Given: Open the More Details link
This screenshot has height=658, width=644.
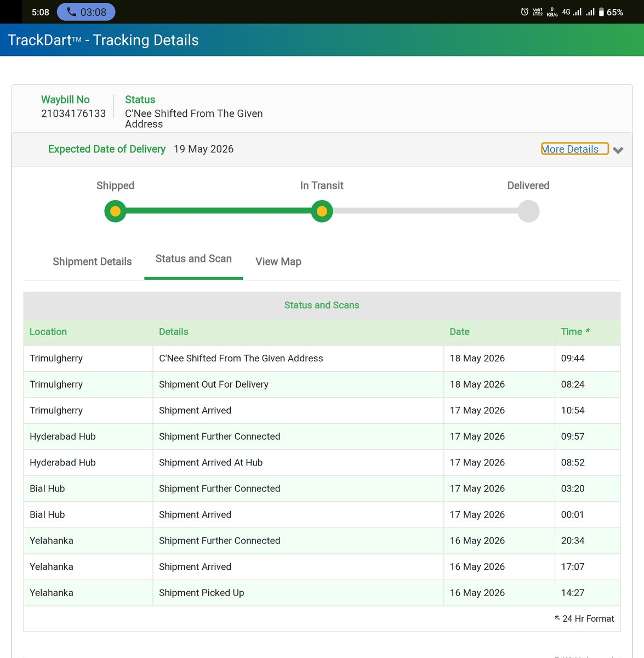Looking at the screenshot, I should 570,149.
